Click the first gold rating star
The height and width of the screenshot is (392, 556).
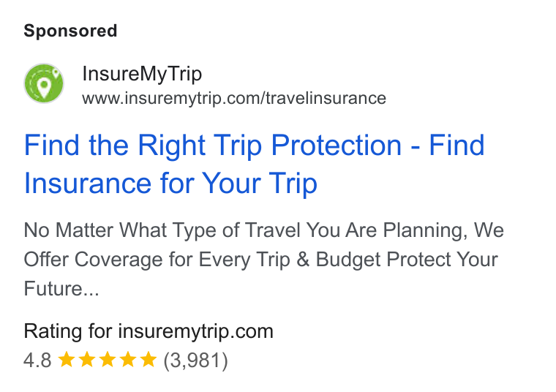point(67,359)
